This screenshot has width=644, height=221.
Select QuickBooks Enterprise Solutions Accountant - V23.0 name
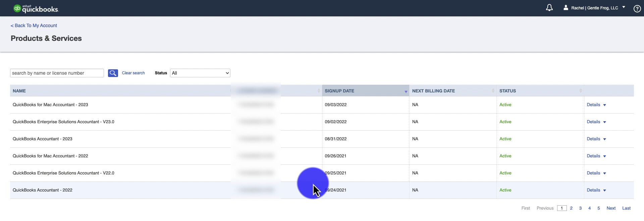coord(63,122)
